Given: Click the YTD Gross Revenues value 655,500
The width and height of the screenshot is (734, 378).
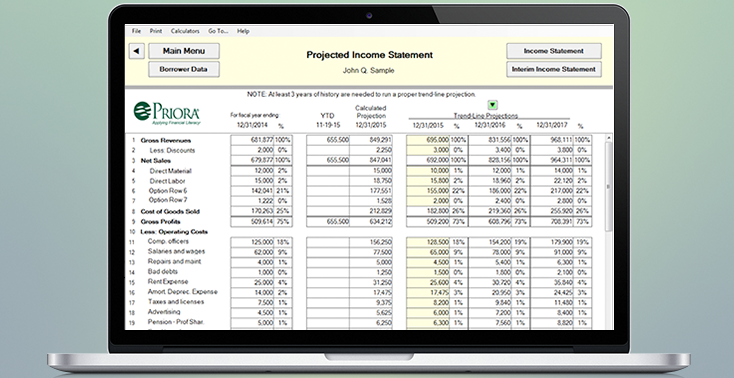Looking at the screenshot, I should (328, 140).
